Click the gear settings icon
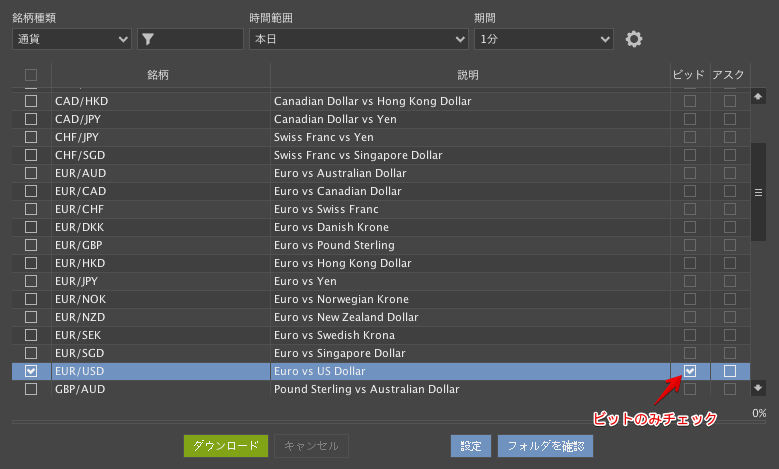The width and height of the screenshot is (779, 469). 633,39
